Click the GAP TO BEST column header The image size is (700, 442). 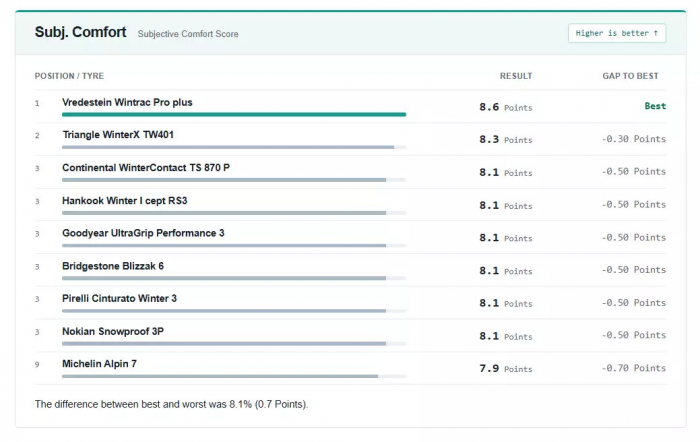pos(630,76)
